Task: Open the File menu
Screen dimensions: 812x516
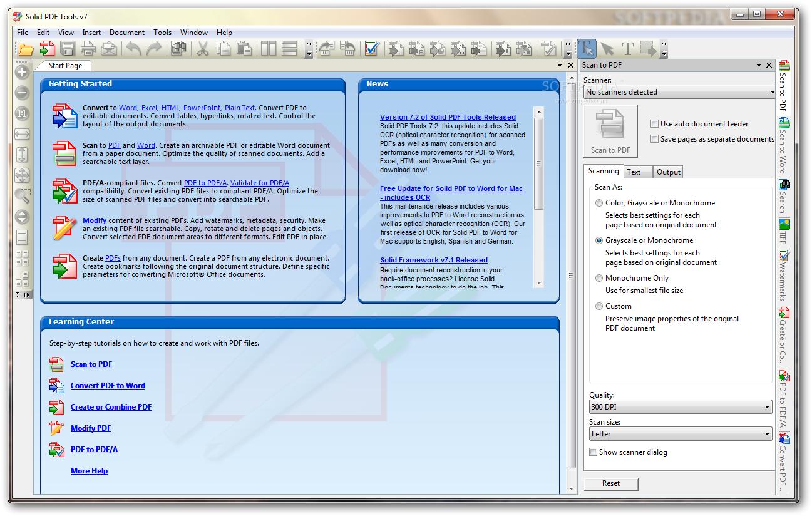Action: tap(23, 33)
